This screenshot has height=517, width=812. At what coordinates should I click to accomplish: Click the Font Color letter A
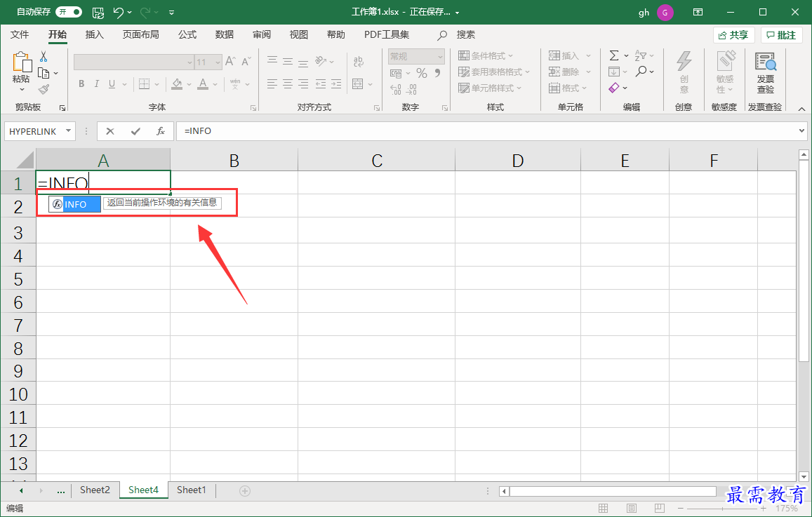(203, 84)
